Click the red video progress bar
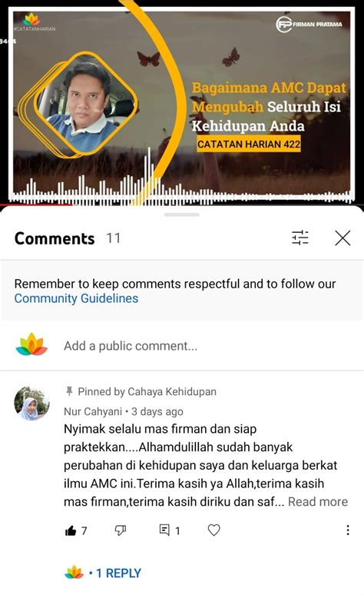The image size is (364, 595). point(37,204)
